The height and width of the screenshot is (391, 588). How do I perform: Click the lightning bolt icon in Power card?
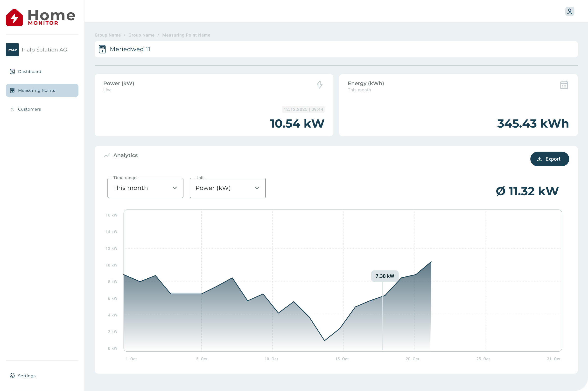[319, 85]
